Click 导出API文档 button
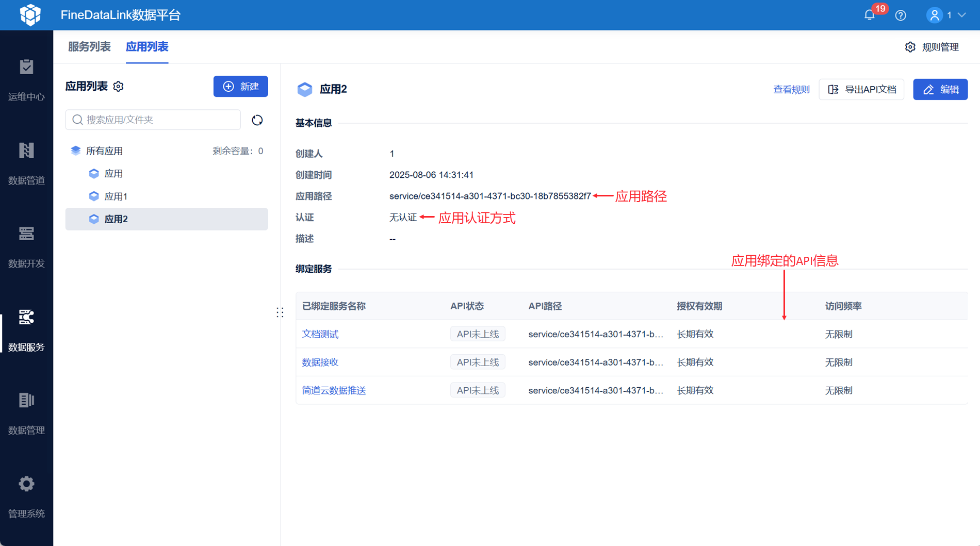The width and height of the screenshot is (980, 546). 861,90
